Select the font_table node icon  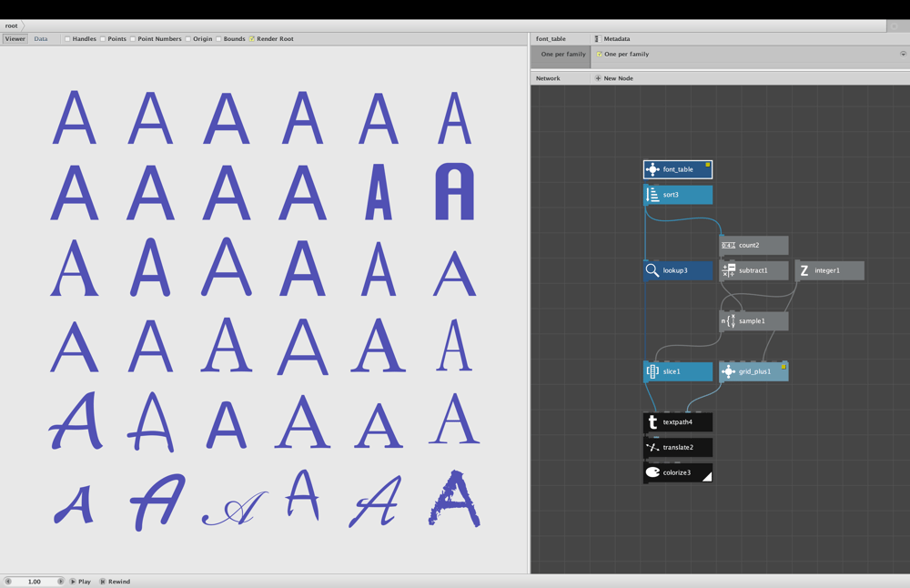652,169
